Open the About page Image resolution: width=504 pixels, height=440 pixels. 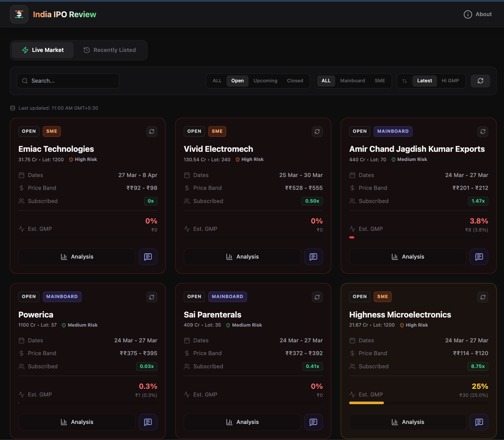point(478,14)
